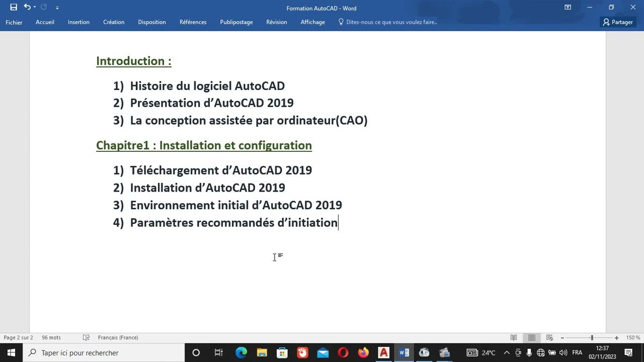Click 'Page 2 sur 2' in status bar

click(x=18, y=338)
